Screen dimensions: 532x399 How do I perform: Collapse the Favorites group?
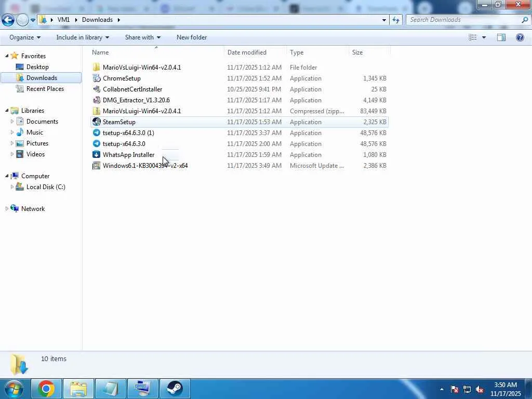[x=6, y=56]
